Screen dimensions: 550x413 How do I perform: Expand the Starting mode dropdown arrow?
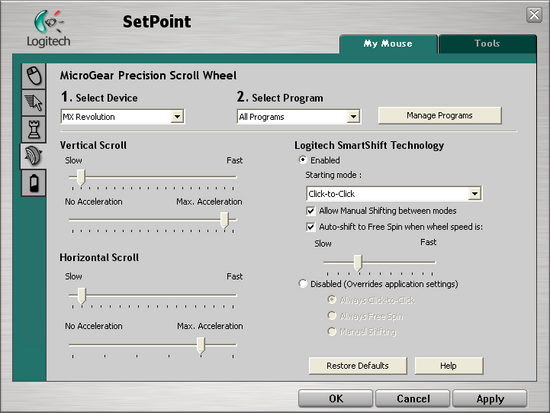point(475,194)
